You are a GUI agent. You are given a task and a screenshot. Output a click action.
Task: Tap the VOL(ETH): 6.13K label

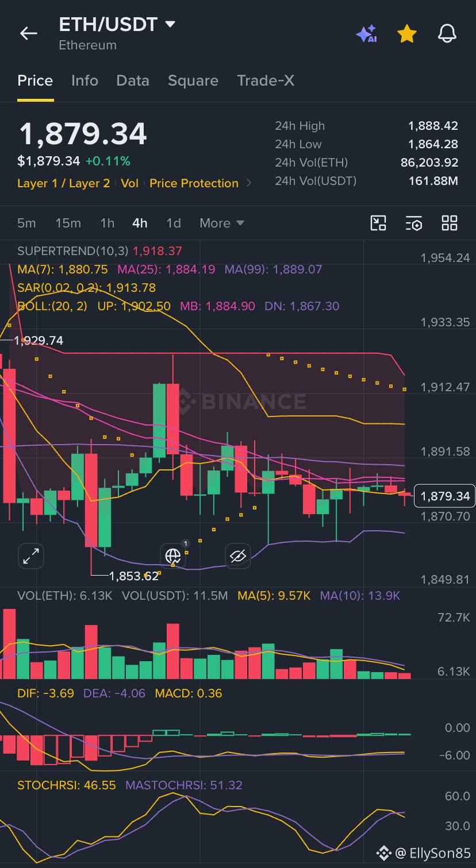pos(65,596)
